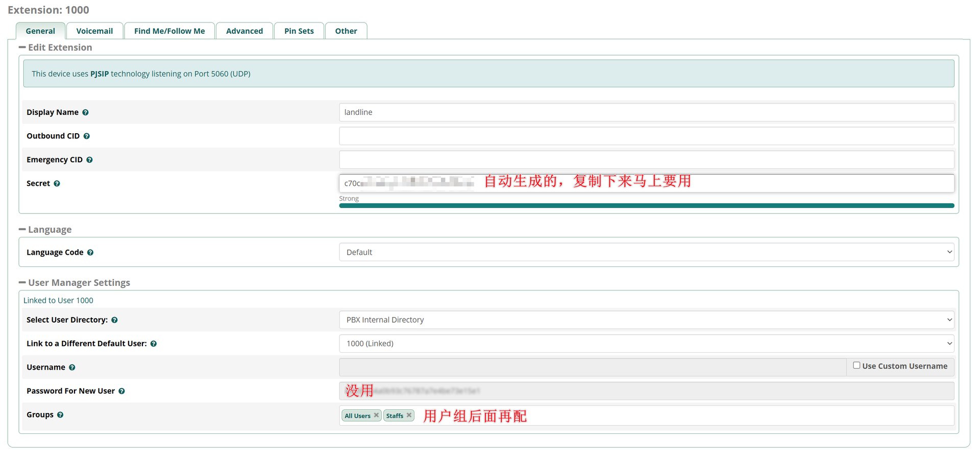Remove the All Users group tag
980x464 pixels.
[376, 416]
